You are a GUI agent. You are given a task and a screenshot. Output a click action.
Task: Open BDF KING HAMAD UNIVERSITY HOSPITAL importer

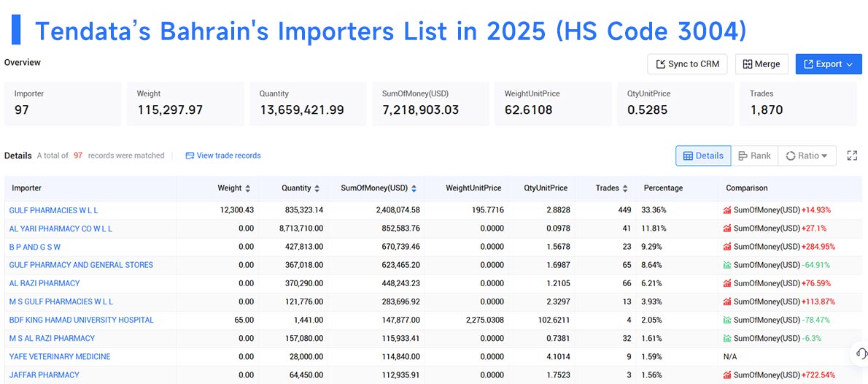[x=82, y=320]
